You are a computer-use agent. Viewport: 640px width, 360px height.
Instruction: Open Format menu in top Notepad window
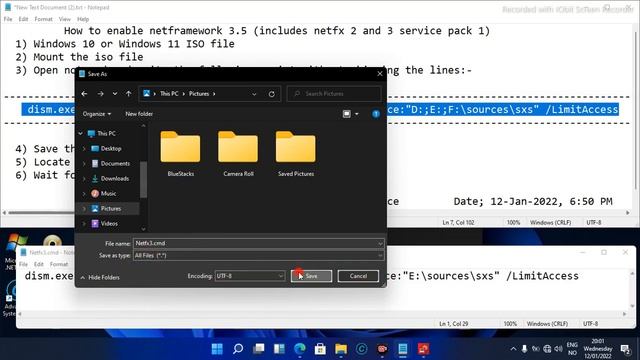[x=43, y=19]
